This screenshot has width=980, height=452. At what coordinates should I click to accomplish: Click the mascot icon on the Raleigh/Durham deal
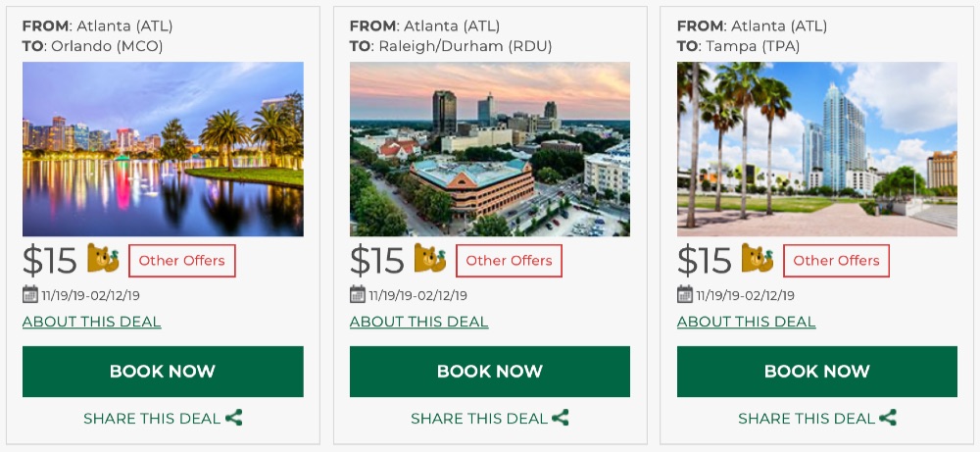[x=430, y=259]
